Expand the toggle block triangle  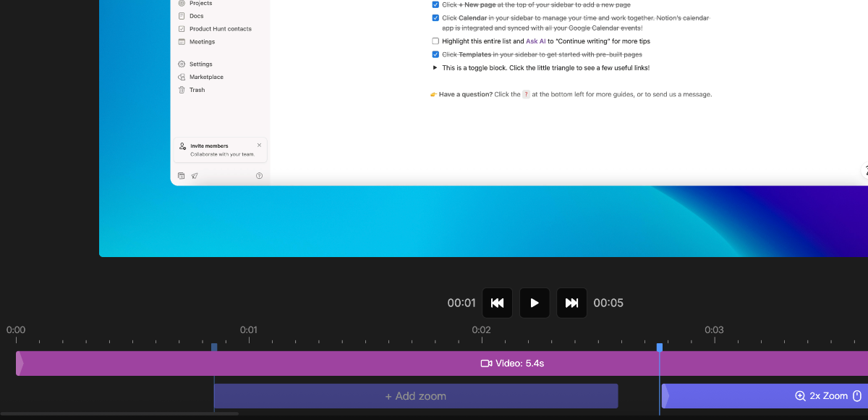click(435, 67)
